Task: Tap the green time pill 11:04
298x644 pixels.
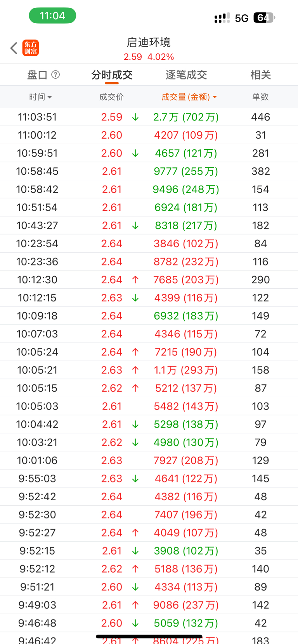Action: tap(52, 16)
